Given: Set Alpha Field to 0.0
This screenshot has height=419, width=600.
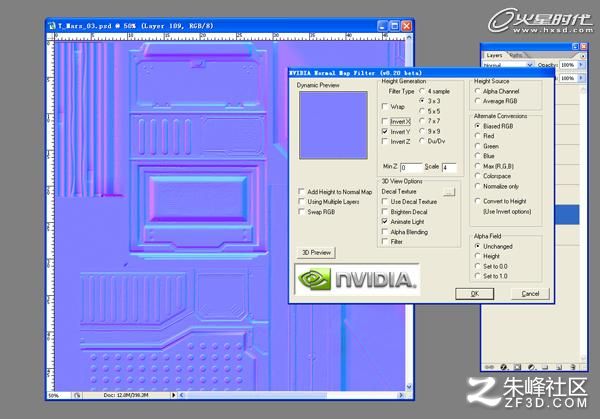Looking at the screenshot, I should pyautogui.click(x=477, y=266).
